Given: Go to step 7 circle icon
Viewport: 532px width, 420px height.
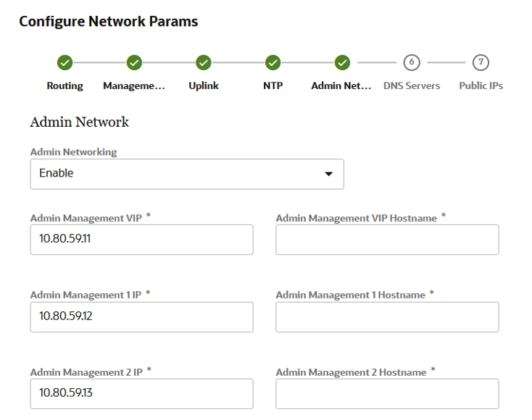Looking at the screenshot, I should (x=481, y=63).
